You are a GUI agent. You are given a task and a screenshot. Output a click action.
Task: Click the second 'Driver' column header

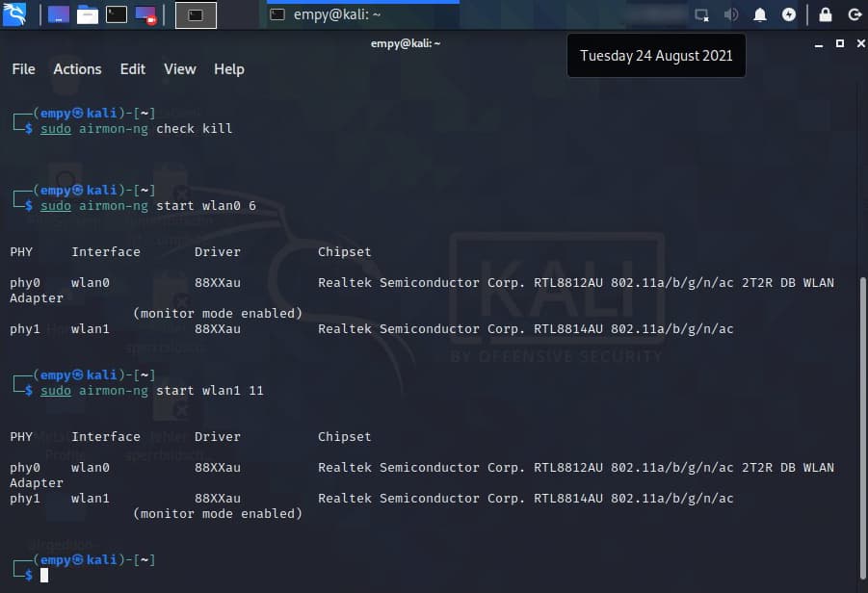218,437
